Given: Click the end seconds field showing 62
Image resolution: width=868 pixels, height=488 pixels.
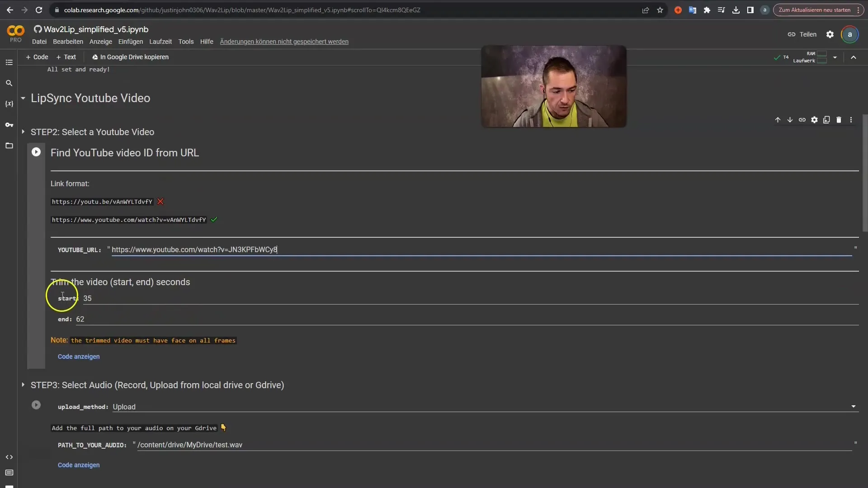Looking at the screenshot, I should (x=467, y=319).
